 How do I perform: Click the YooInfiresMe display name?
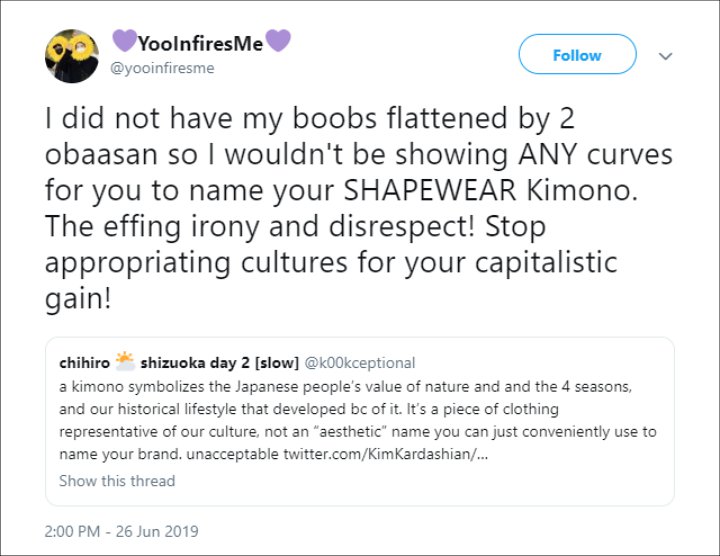pos(200,44)
